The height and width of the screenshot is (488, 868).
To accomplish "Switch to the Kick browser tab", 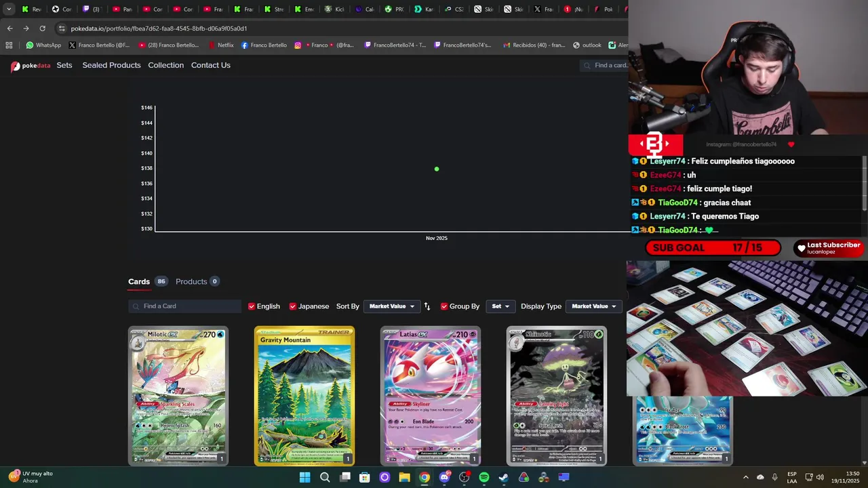I will click(x=334, y=9).
